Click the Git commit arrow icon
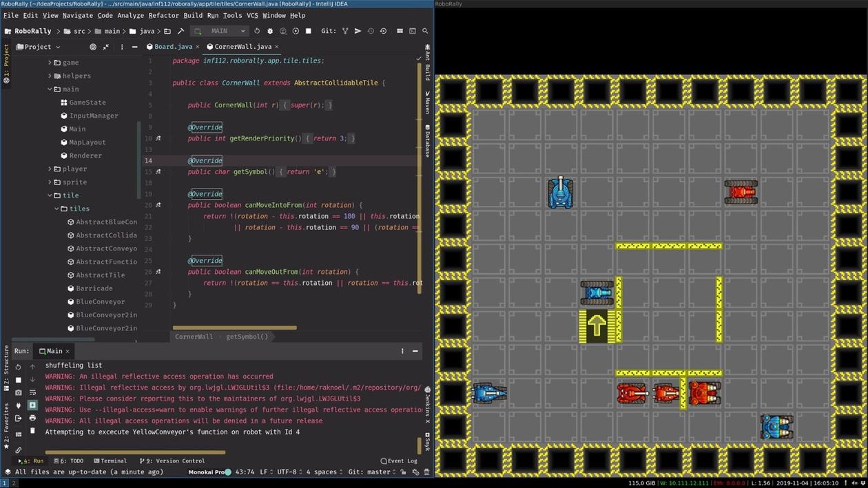 [358, 31]
